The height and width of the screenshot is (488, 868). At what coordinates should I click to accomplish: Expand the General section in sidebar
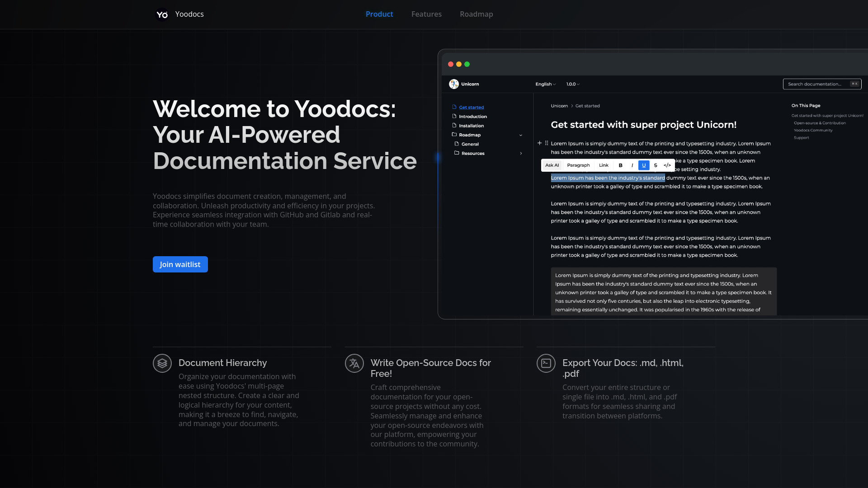coord(470,144)
